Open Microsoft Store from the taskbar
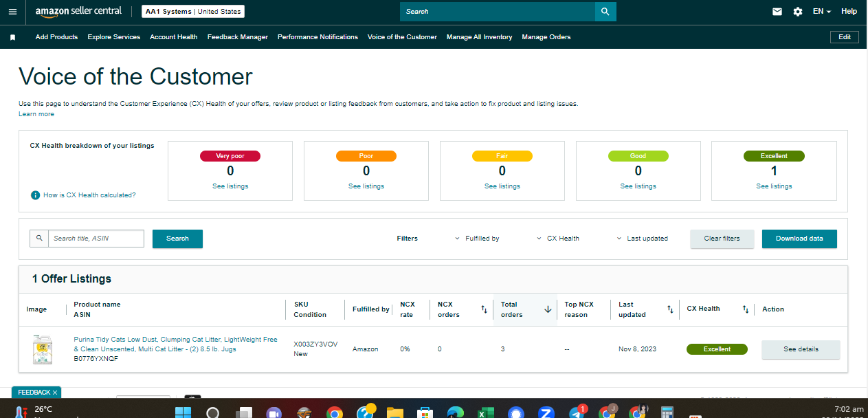 (425, 412)
